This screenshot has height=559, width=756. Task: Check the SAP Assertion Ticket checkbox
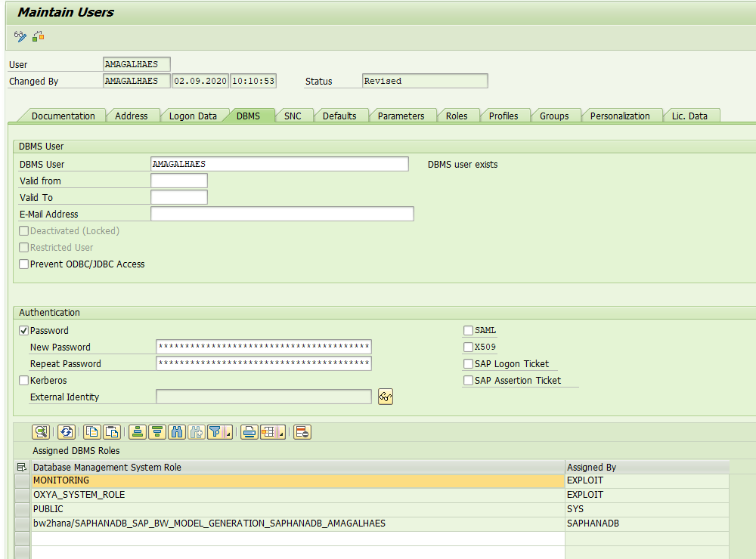468,380
